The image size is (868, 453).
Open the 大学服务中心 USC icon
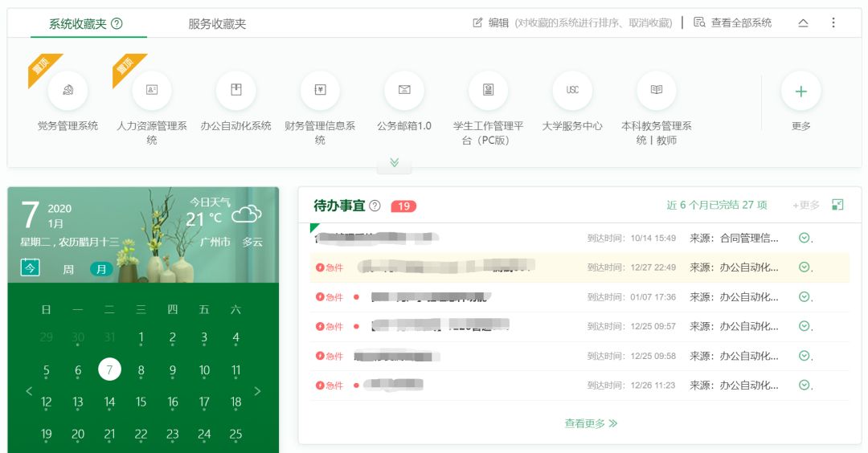[572, 91]
